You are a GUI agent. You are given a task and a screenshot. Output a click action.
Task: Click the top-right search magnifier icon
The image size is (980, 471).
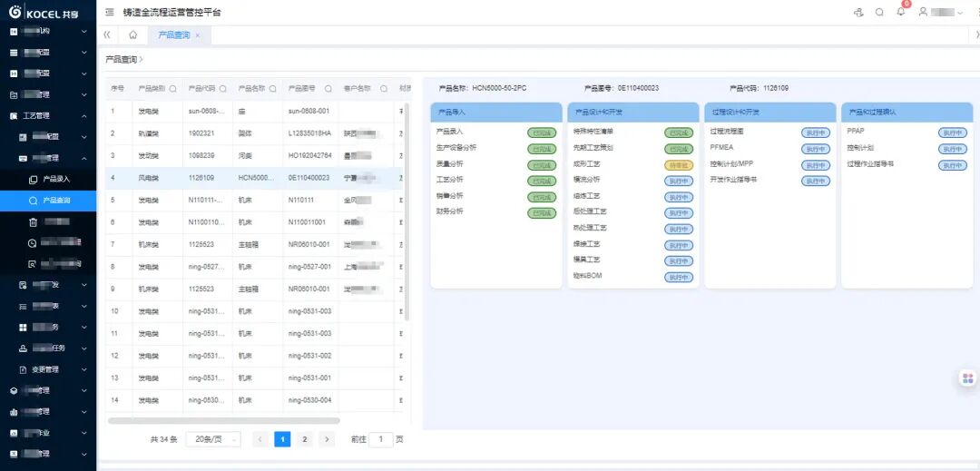[x=879, y=13]
